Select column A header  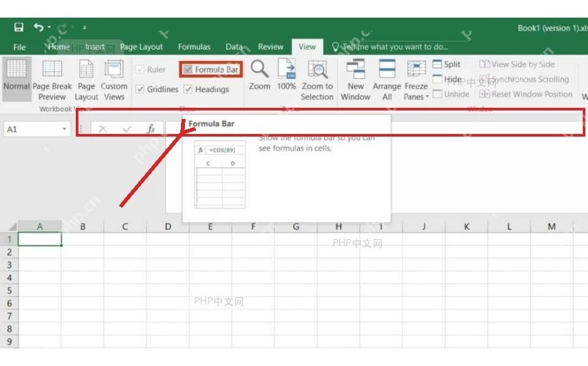click(x=40, y=227)
